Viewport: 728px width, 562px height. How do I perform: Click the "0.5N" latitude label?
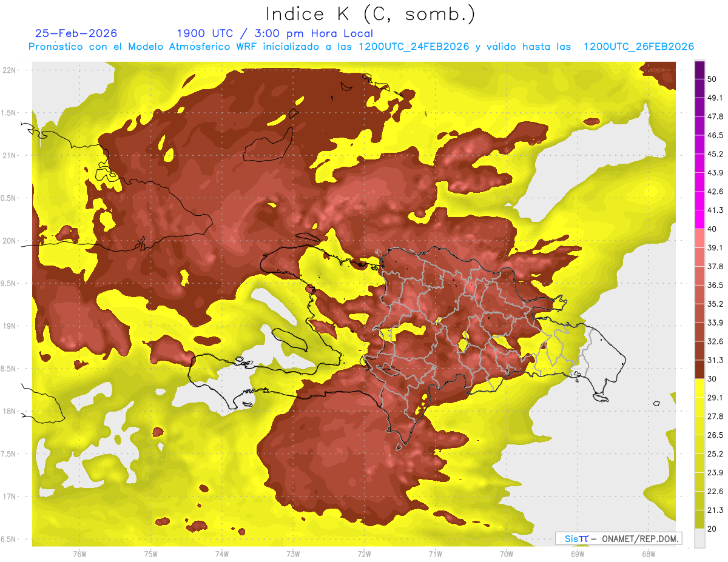(x=9, y=198)
